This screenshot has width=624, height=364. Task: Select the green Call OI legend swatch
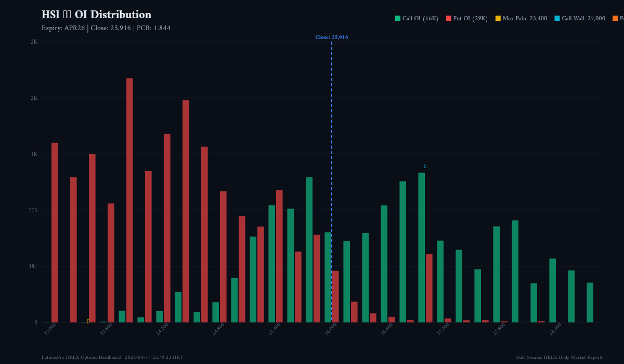tap(397, 18)
